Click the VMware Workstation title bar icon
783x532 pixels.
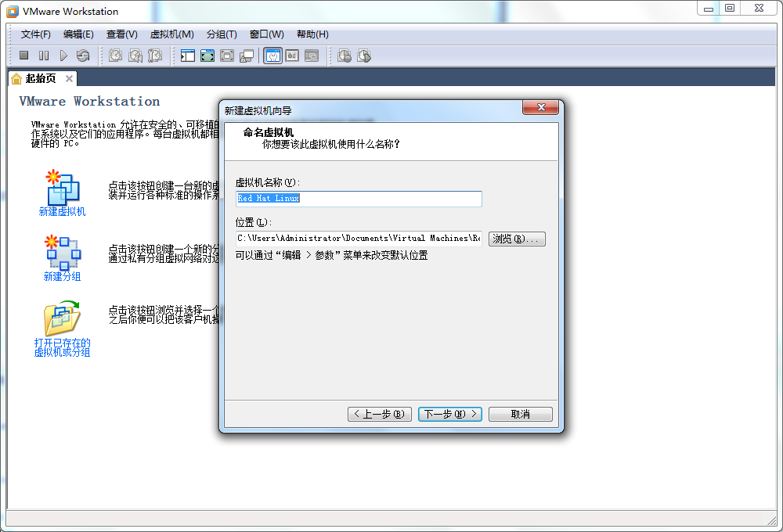[x=13, y=11]
